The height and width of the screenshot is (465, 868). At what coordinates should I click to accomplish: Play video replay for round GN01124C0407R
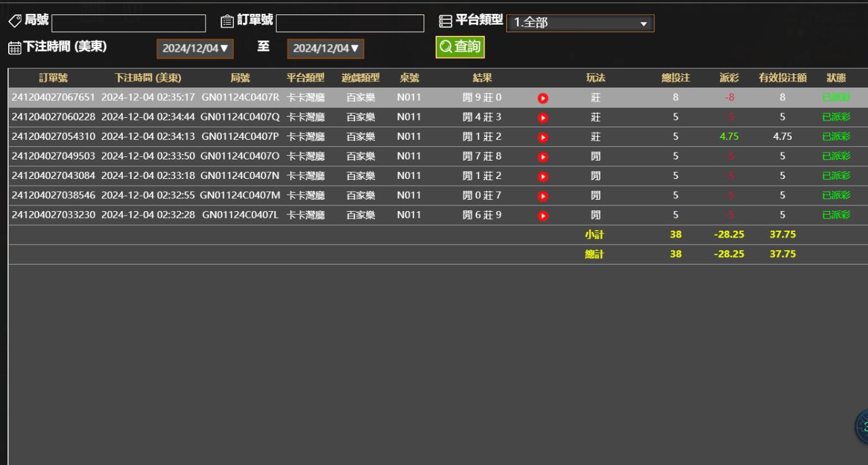coord(543,98)
